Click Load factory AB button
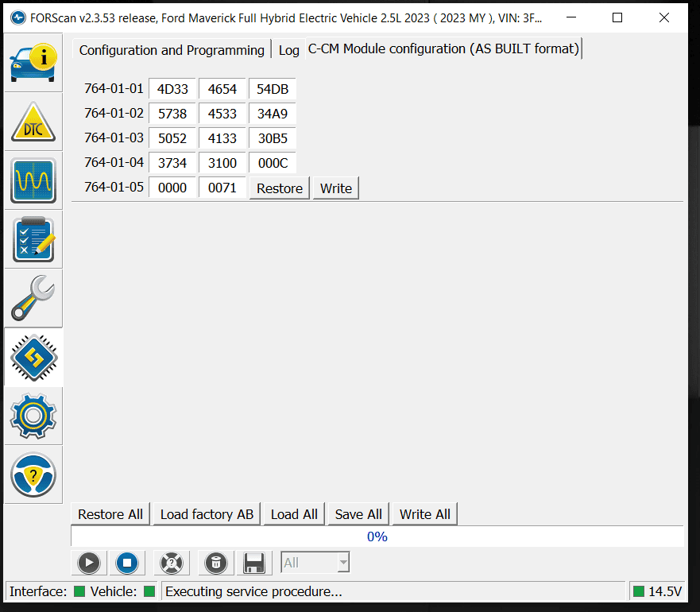Screen dimensions: 700x612 coord(207,514)
